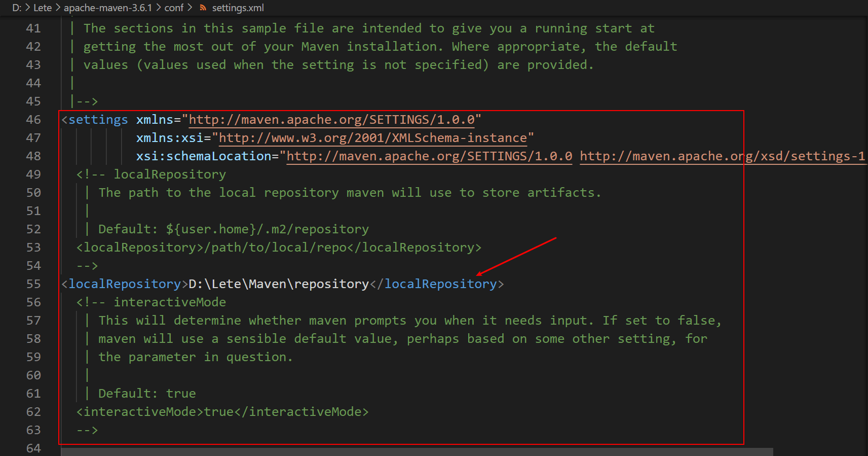Screen dimensions: 868x456
Task: Place cursor on the xsi:schemaLocation attribute
Action: [x=204, y=156]
